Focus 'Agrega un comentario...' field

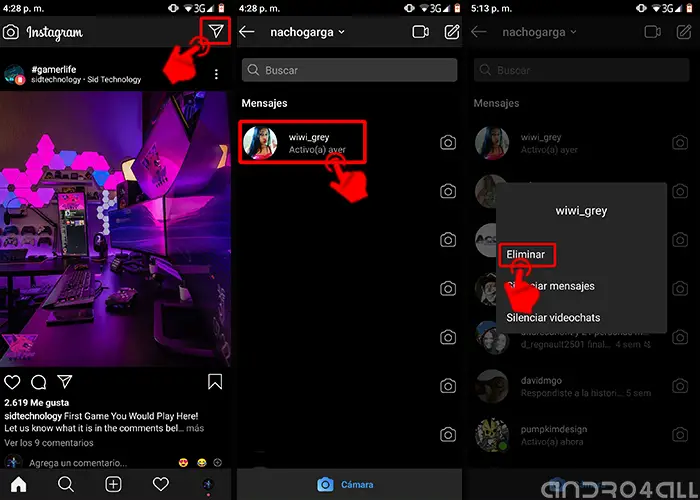tap(78, 463)
